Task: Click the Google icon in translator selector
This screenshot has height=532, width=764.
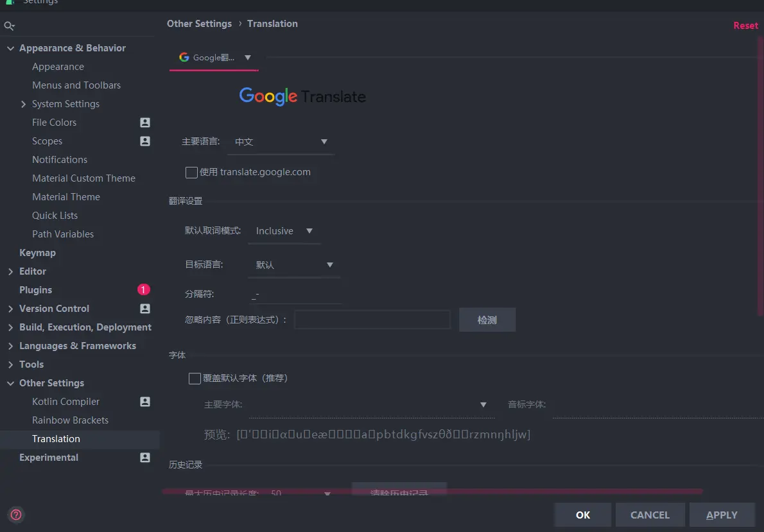Action: tap(184, 58)
